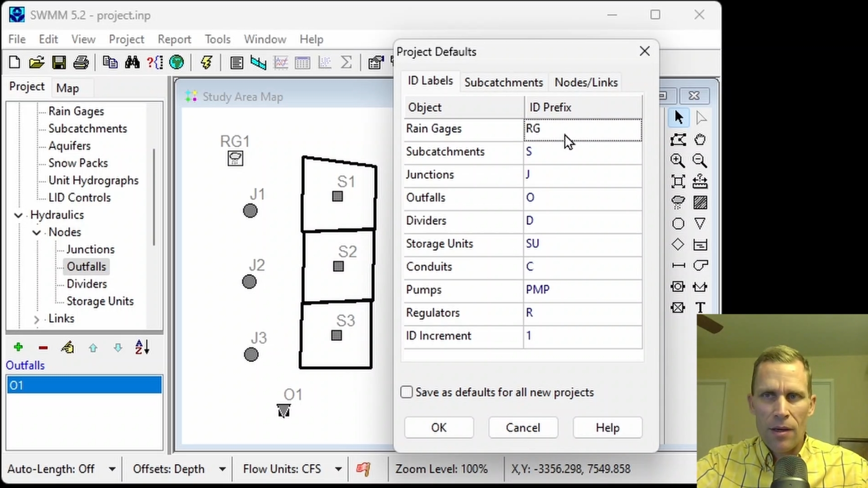Open the Tools menu
The image size is (868, 488).
click(218, 39)
